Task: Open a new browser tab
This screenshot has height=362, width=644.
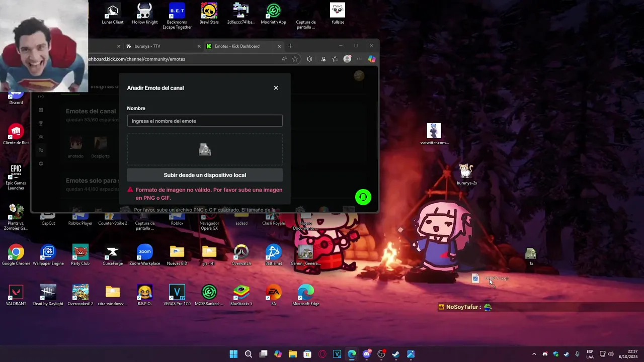Action: point(290,46)
